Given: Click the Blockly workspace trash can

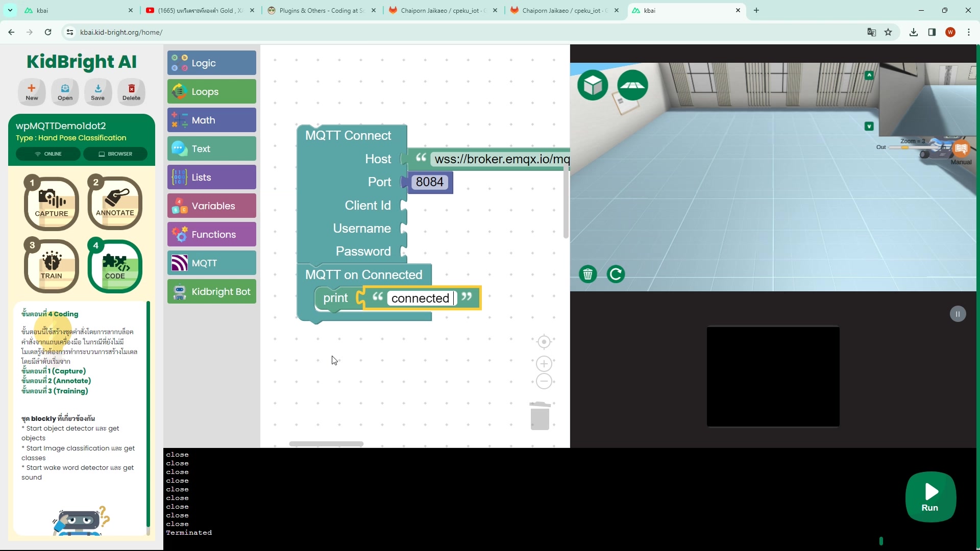Looking at the screenshot, I should pos(540,416).
